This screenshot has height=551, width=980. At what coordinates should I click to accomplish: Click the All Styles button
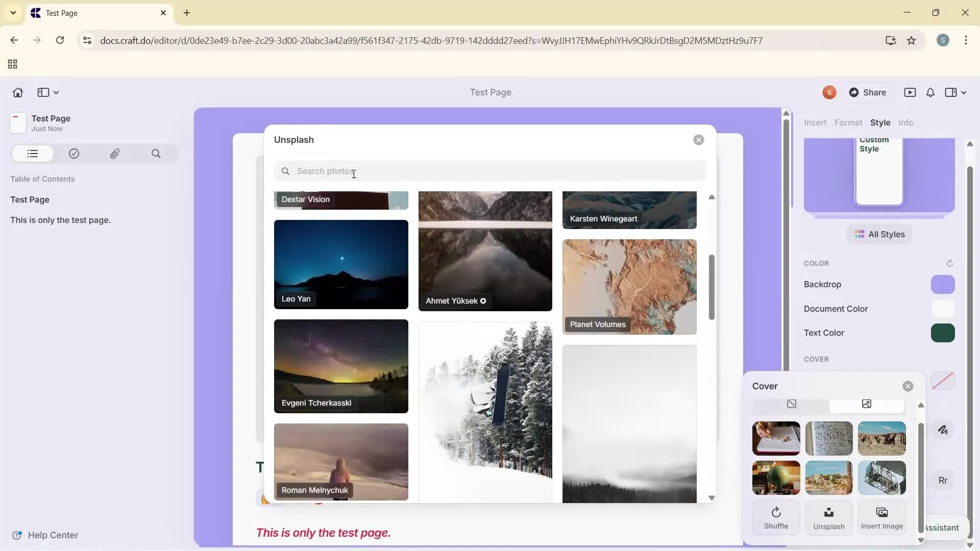coord(879,234)
